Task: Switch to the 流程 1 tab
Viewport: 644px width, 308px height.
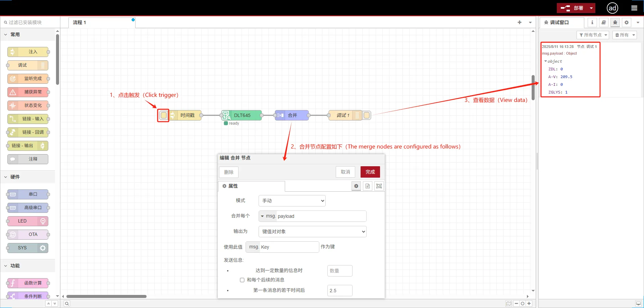Action: 79,22
